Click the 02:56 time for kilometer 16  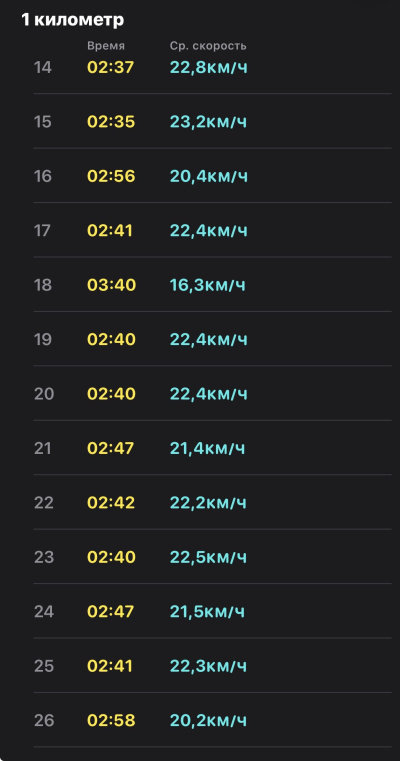pos(111,176)
